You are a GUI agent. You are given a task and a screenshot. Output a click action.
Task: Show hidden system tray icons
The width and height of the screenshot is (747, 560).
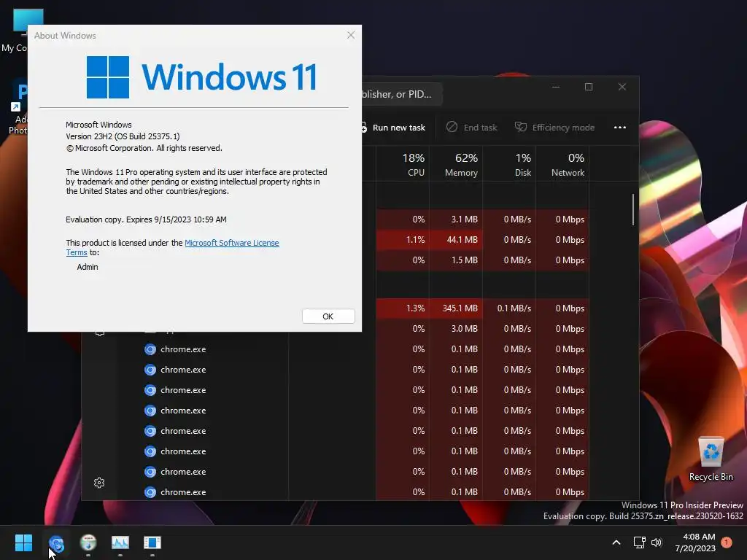(x=616, y=542)
